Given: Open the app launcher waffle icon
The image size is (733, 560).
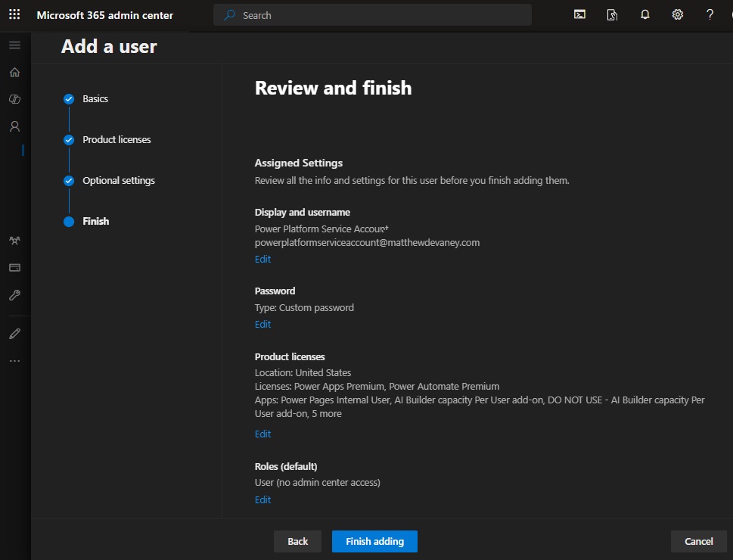Looking at the screenshot, I should point(14,14).
